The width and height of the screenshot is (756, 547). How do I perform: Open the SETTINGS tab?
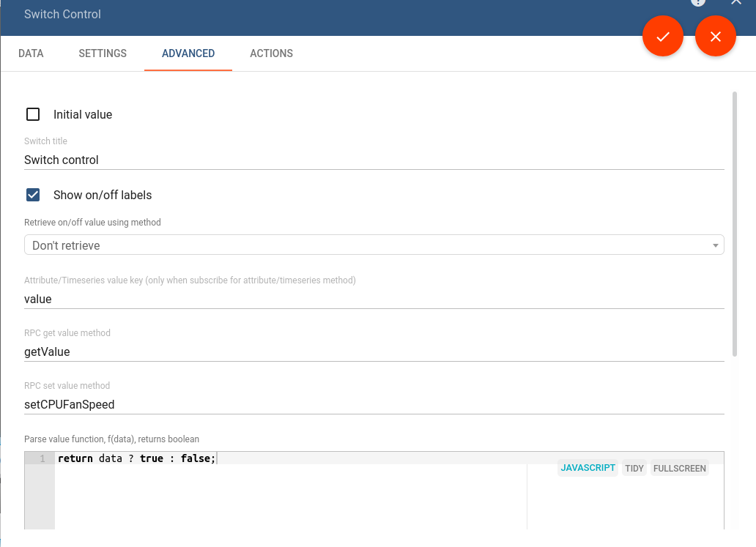(102, 53)
